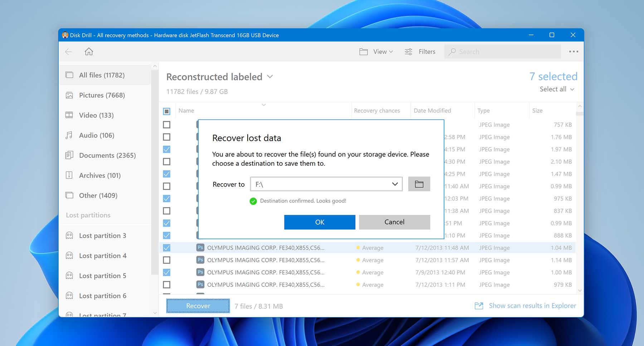644x346 pixels.
Task: Sort by Size column header
Action: [x=537, y=111]
